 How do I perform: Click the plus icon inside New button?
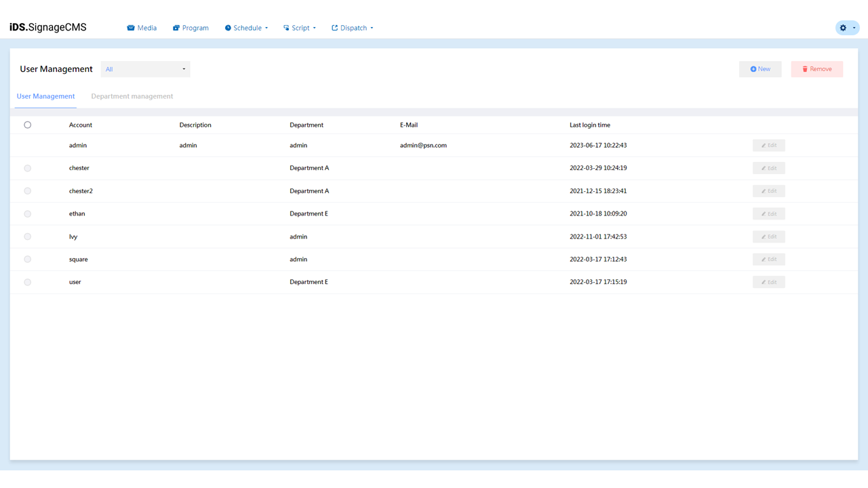point(753,68)
